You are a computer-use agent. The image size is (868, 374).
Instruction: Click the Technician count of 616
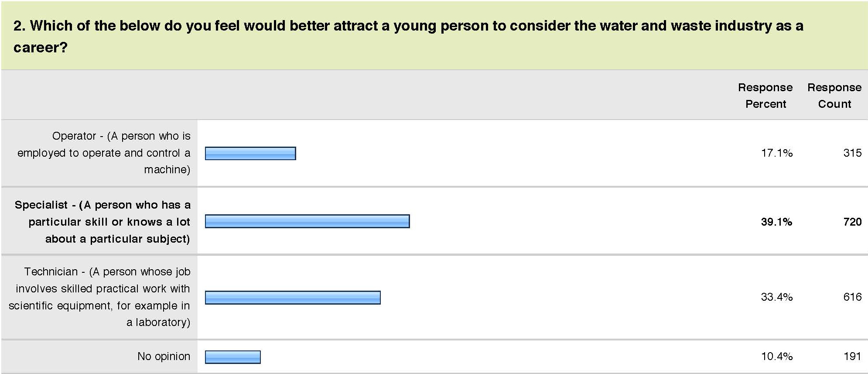(852, 297)
